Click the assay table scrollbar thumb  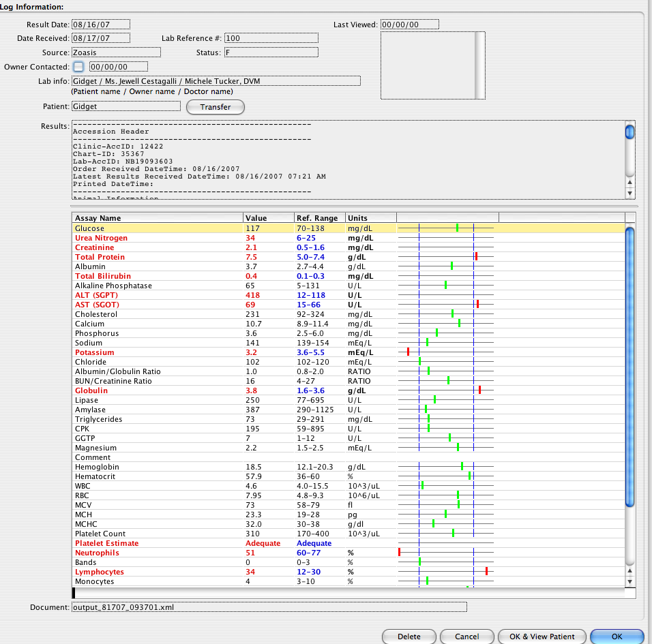tap(630, 367)
